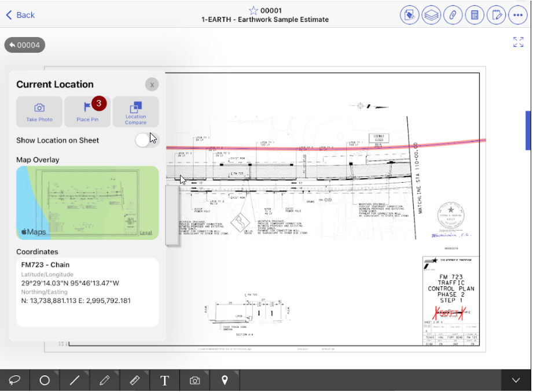Click the gray panel drag handle
This screenshot has height=392, width=533.
pyautogui.click(x=172, y=215)
